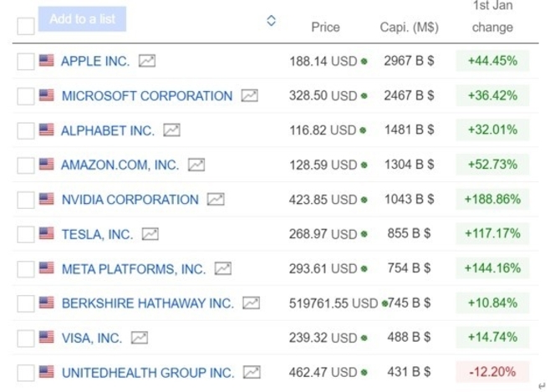This screenshot has height=392, width=560.
Task: Click the Add to a list button
Action: 82,19
